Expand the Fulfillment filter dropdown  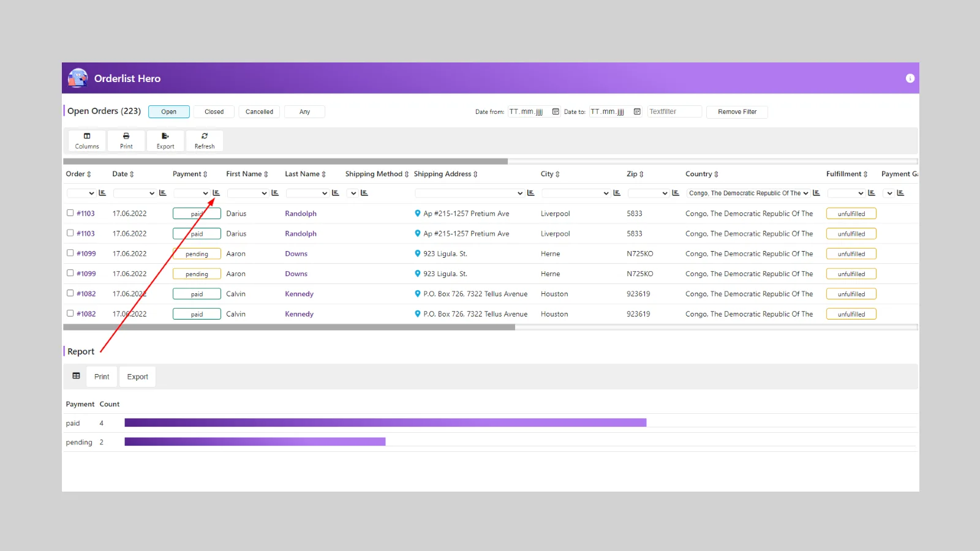click(x=846, y=193)
